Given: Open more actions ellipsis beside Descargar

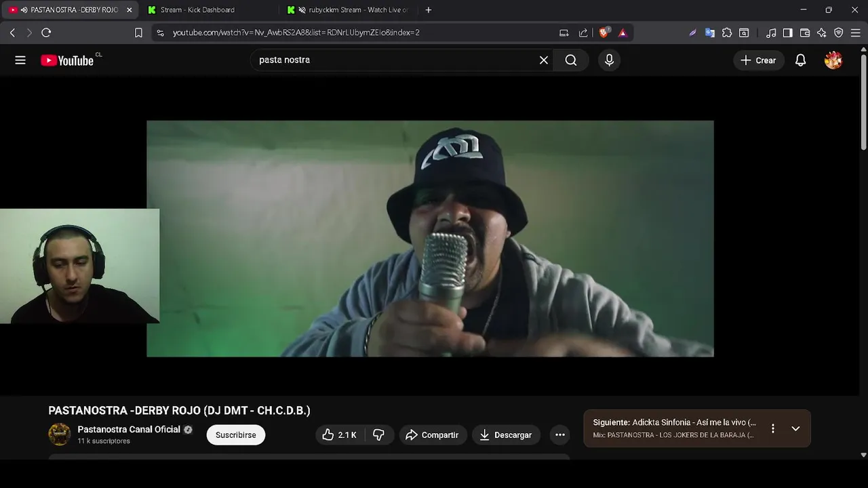Looking at the screenshot, I should click(x=560, y=435).
